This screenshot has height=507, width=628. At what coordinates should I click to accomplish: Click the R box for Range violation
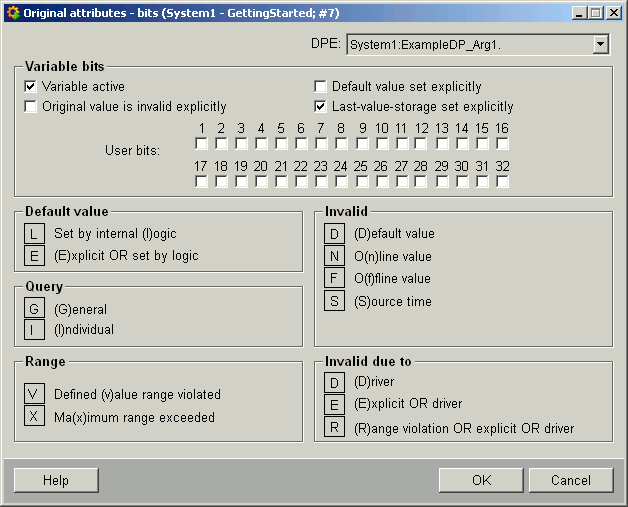pos(335,428)
